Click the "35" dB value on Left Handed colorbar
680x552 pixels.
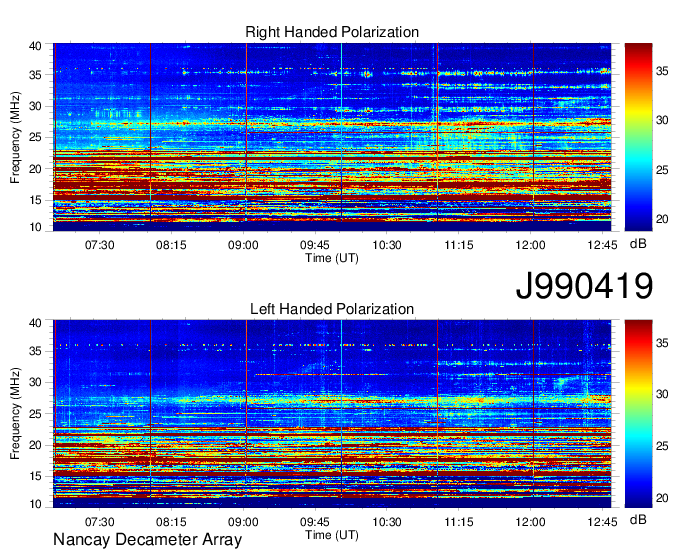(x=662, y=343)
